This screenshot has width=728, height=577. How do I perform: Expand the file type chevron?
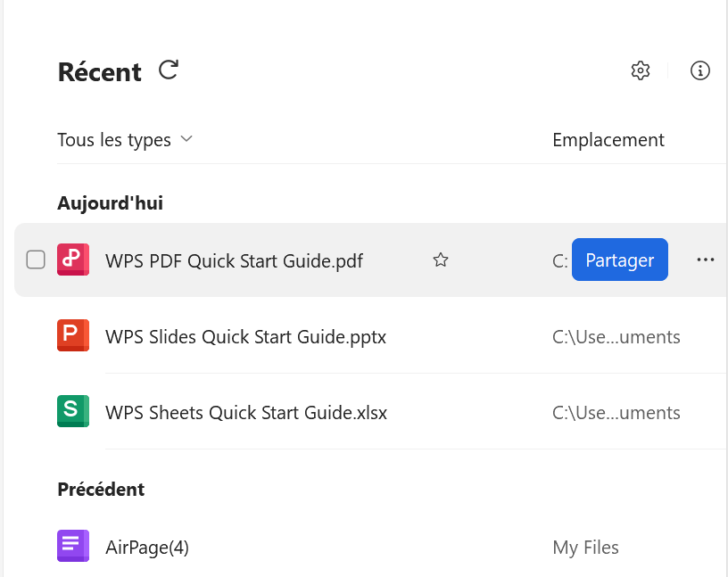click(186, 139)
